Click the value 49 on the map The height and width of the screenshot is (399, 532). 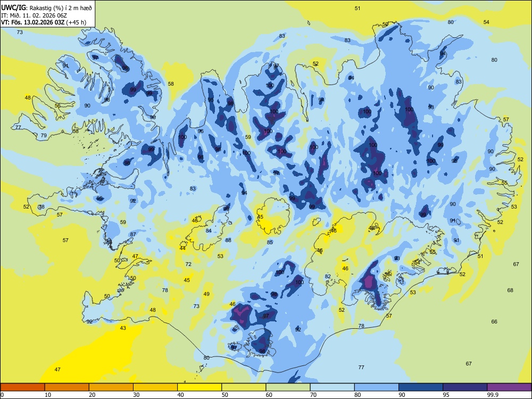pyautogui.click(x=206, y=294)
